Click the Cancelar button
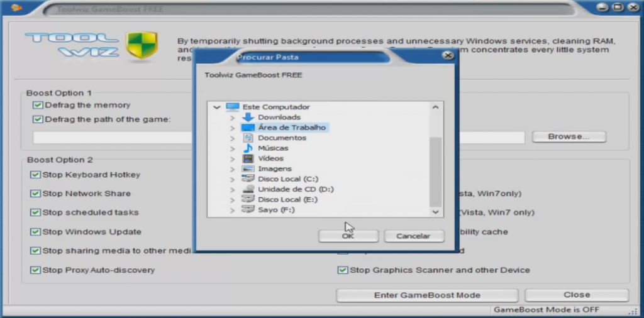The width and height of the screenshot is (644, 318). pos(414,236)
